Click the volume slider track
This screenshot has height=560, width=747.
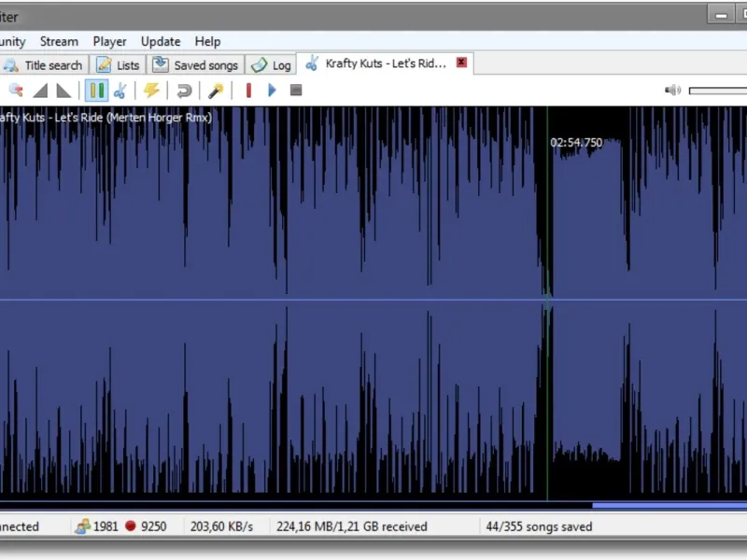tap(717, 91)
